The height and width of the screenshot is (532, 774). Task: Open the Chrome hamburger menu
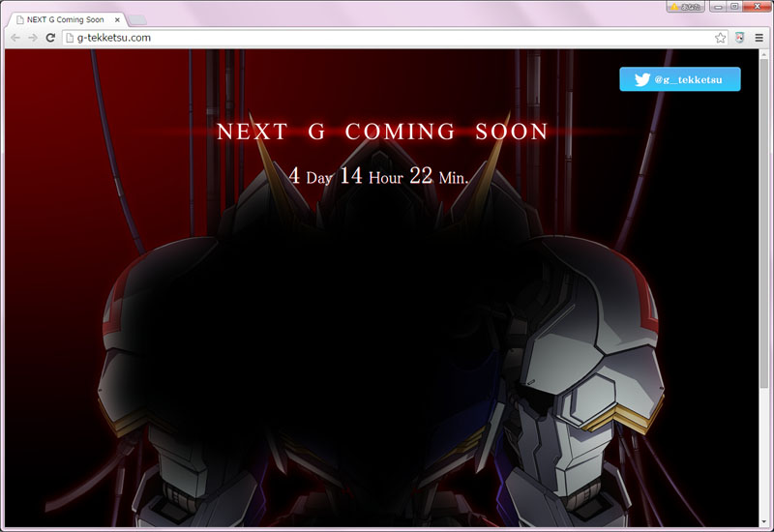759,38
